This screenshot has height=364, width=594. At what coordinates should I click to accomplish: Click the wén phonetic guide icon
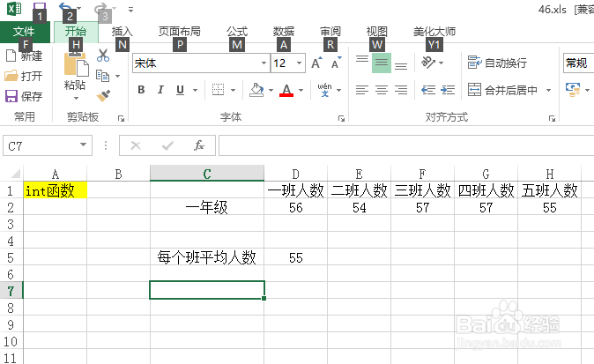tap(324, 90)
